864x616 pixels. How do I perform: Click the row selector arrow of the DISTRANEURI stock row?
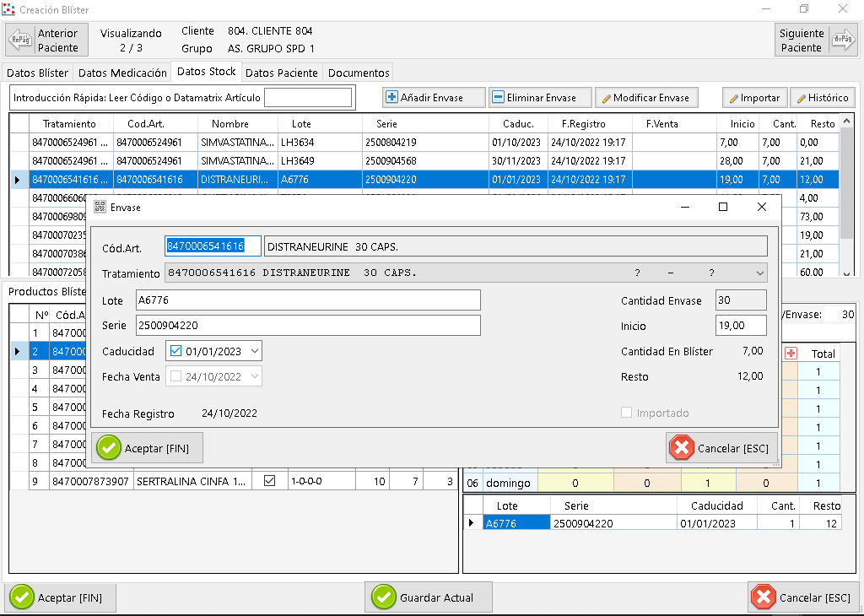18,180
